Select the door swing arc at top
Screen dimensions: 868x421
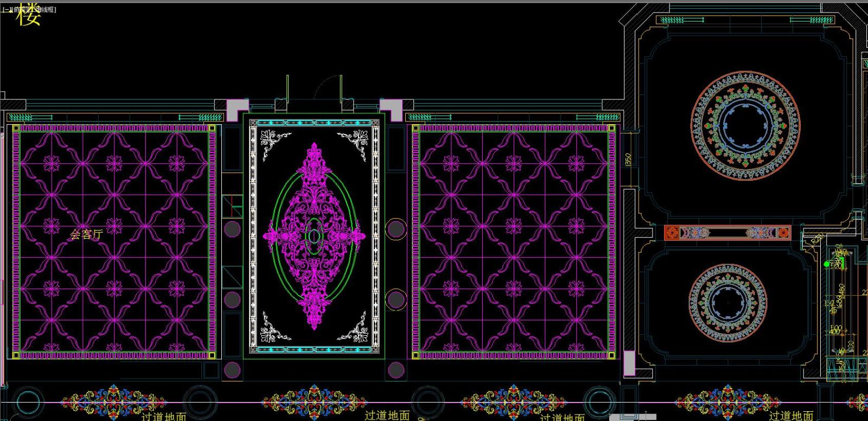coord(329,87)
